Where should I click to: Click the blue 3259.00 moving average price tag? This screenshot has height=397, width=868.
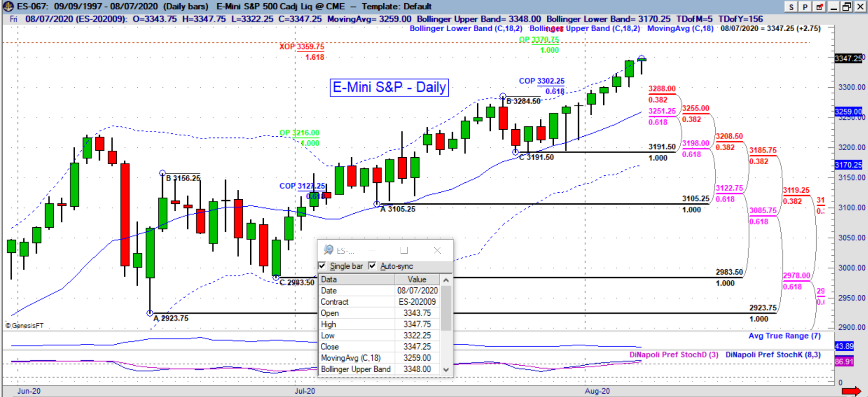[848, 111]
